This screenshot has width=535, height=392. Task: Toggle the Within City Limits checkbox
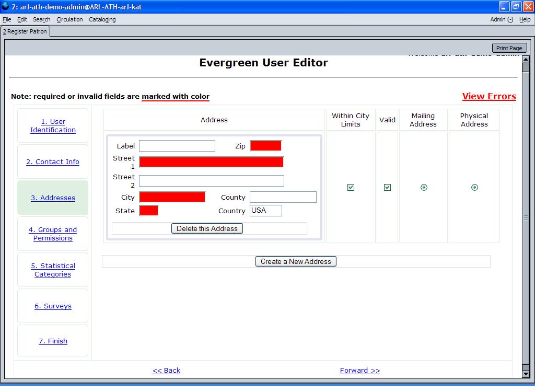351,187
